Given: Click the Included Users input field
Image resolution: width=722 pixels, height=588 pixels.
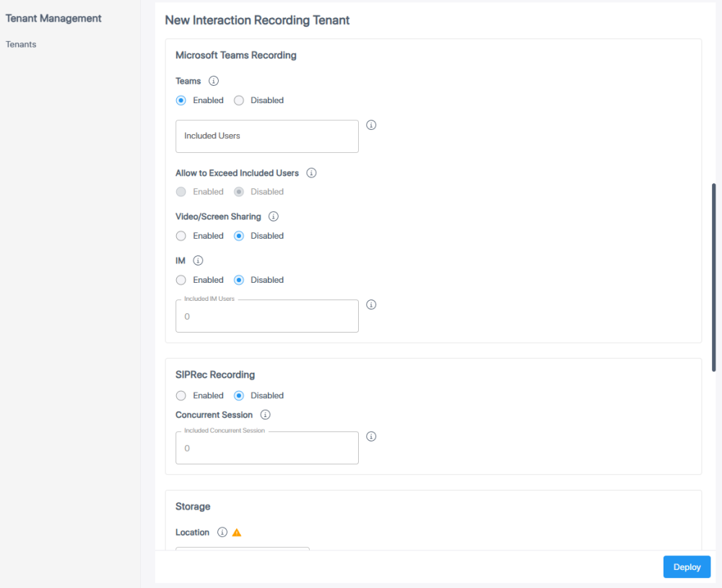Looking at the screenshot, I should (x=267, y=136).
